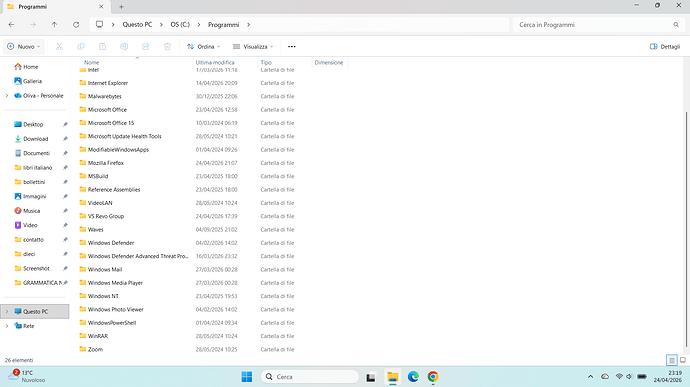Viewport: 690px width, 387px height.
Task: Select the Mozilla Firefox folder
Action: (x=102, y=163)
